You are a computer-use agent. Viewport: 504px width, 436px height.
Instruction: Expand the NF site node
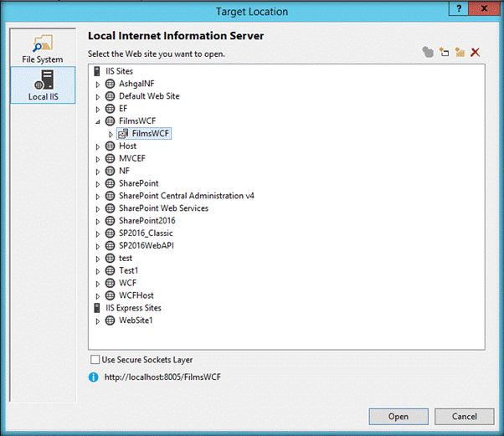(x=98, y=172)
